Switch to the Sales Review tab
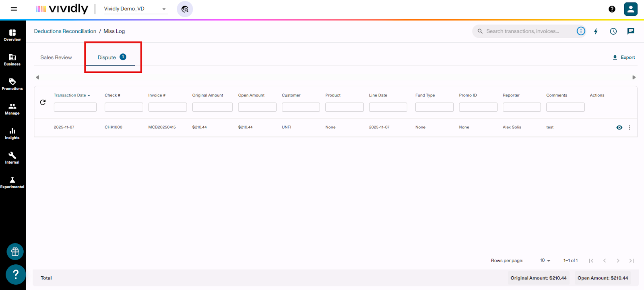The width and height of the screenshot is (644, 290). click(x=56, y=58)
